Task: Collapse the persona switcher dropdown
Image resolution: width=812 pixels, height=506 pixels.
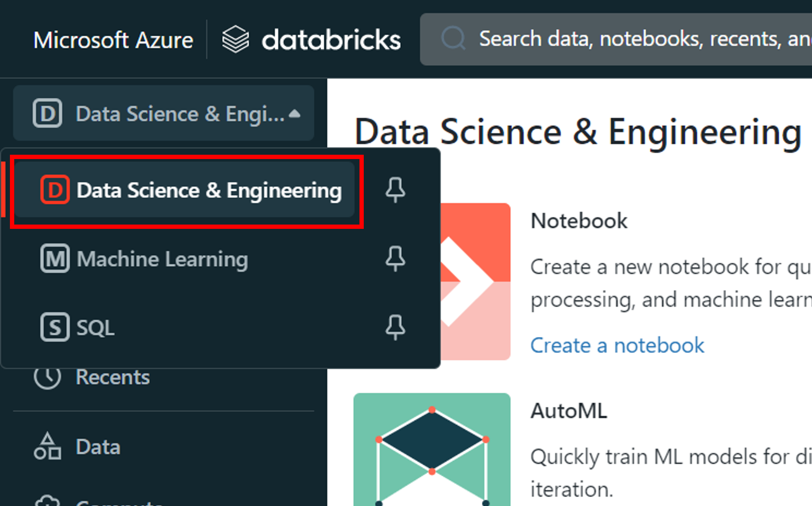Action: (x=164, y=113)
